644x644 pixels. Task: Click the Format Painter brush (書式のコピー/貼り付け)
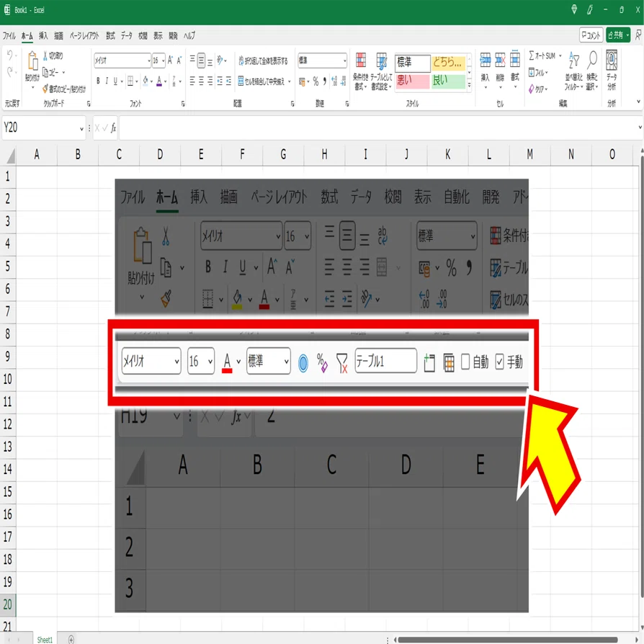65,89
